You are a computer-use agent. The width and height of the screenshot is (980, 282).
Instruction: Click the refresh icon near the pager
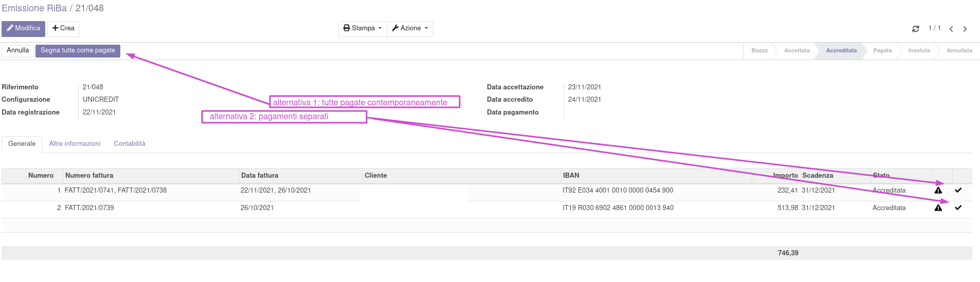[x=915, y=29]
